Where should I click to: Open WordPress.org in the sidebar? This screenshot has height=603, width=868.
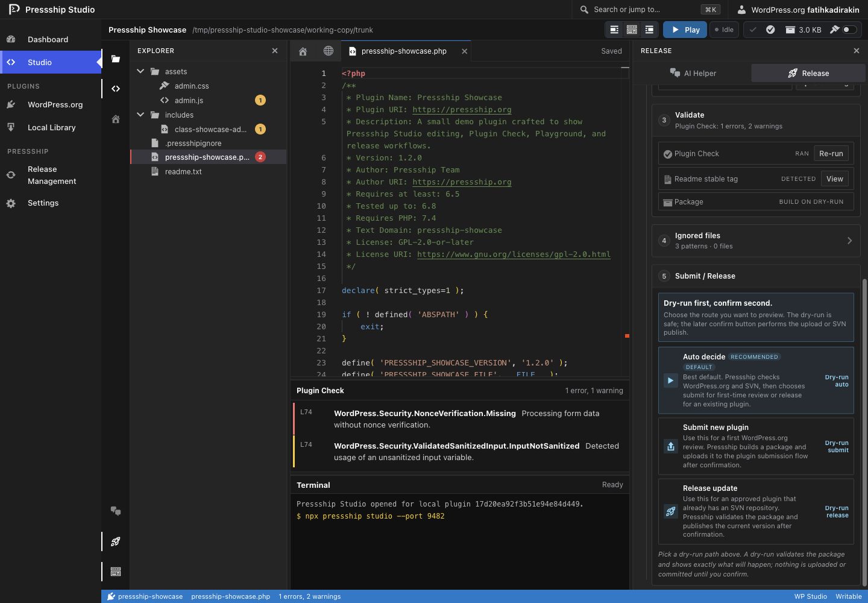51,104
